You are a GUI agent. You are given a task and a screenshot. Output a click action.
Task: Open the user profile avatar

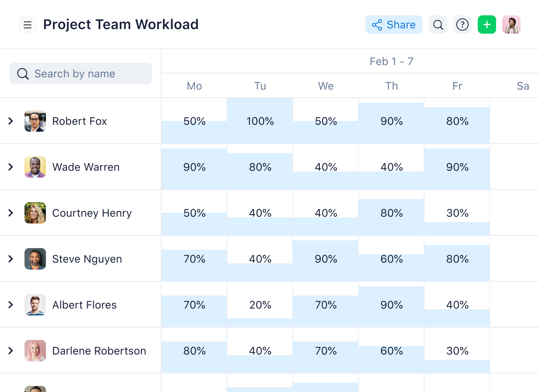click(511, 25)
